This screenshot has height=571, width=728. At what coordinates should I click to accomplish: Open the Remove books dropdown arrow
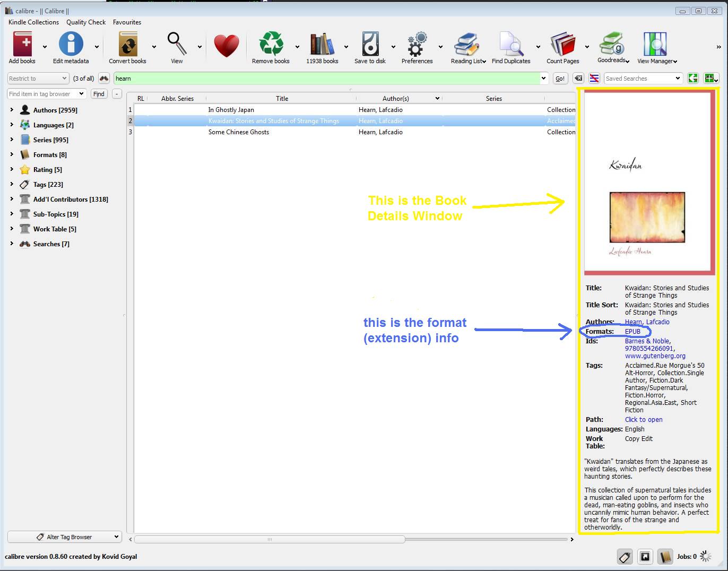pyautogui.click(x=297, y=47)
